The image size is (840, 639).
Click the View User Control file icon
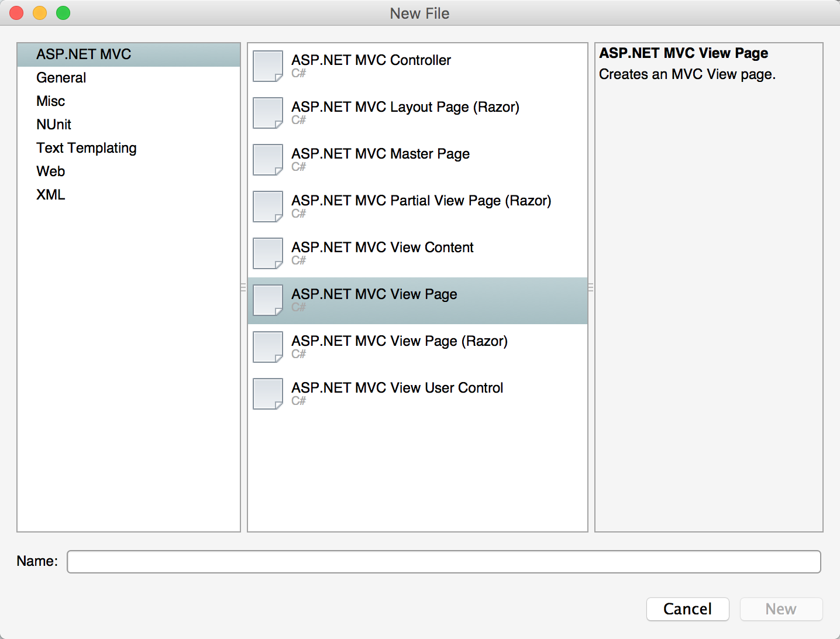click(x=268, y=394)
